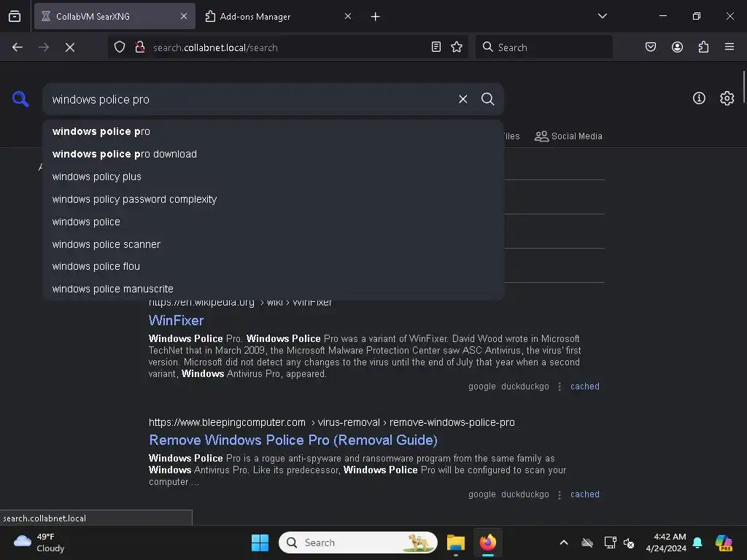
Task: Choose suggestion 'windows police scanner'
Action: 273,244
